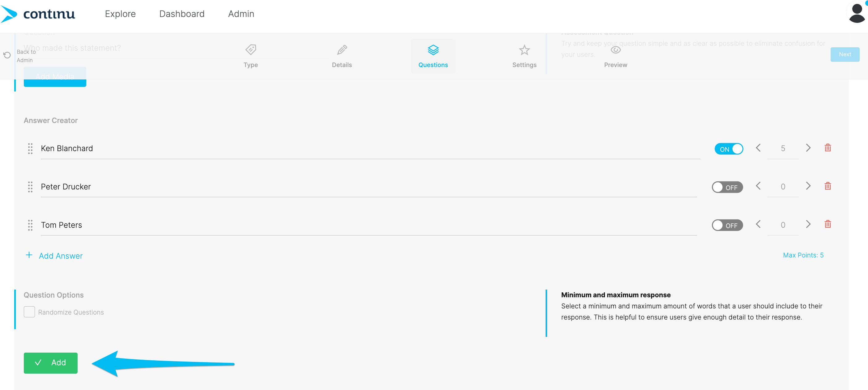The image size is (868, 390).
Task: Open the Dashboard menu
Action: (x=182, y=14)
